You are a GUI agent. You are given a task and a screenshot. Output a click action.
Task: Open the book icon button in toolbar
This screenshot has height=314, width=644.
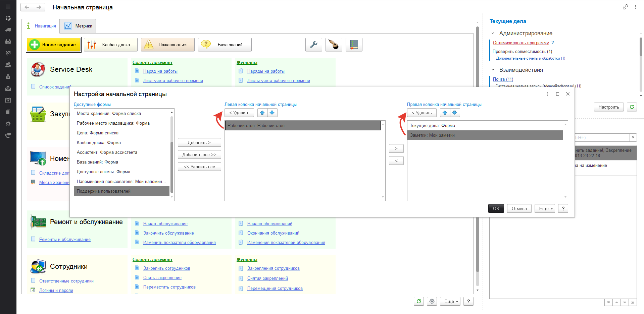pyautogui.click(x=354, y=45)
